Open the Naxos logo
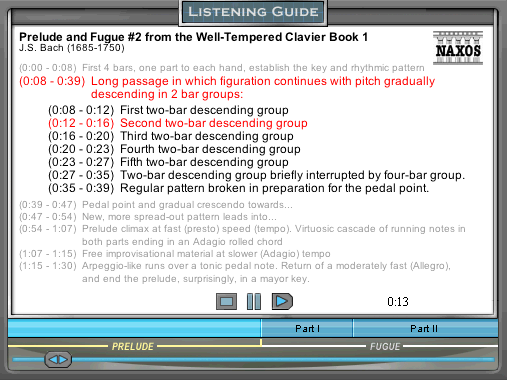Screen dimensions: 507x380 coord(458,48)
